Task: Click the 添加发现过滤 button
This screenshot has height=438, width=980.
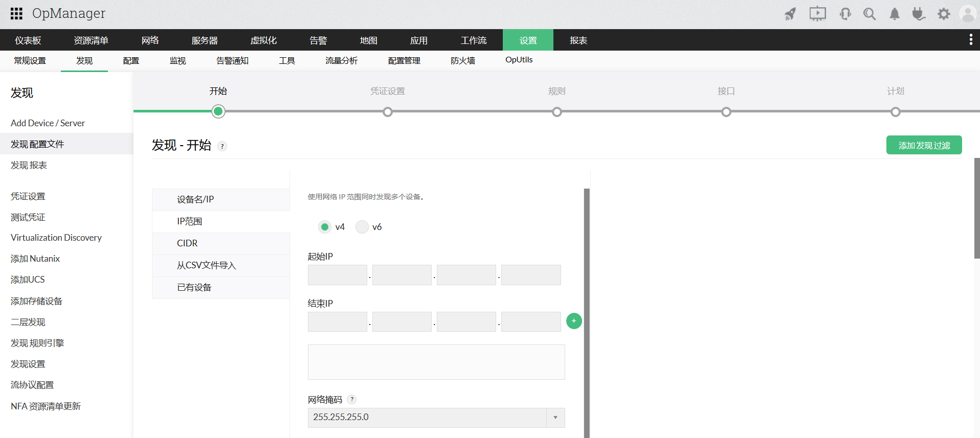Action: click(x=924, y=145)
